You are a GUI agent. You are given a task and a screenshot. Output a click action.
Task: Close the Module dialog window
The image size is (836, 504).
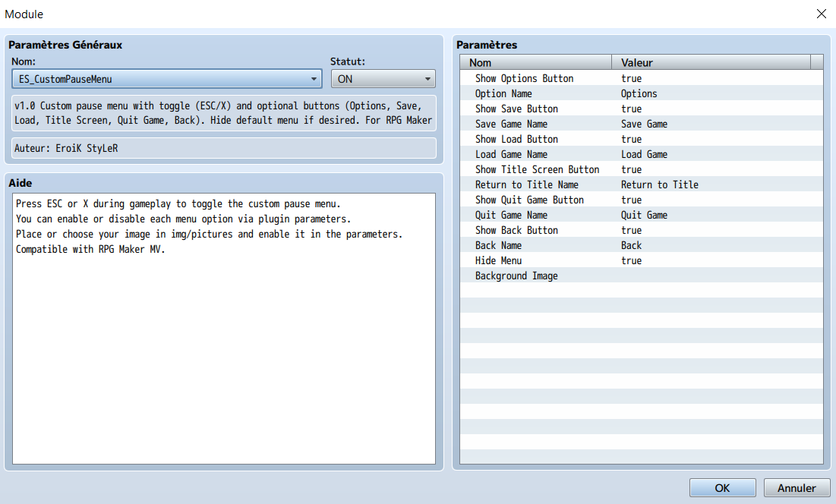click(x=821, y=14)
